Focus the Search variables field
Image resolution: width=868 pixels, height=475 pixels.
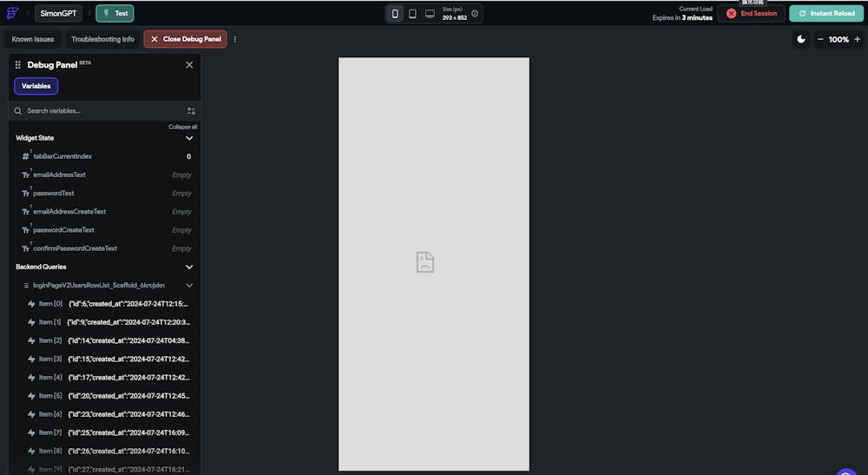click(x=105, y=111)
